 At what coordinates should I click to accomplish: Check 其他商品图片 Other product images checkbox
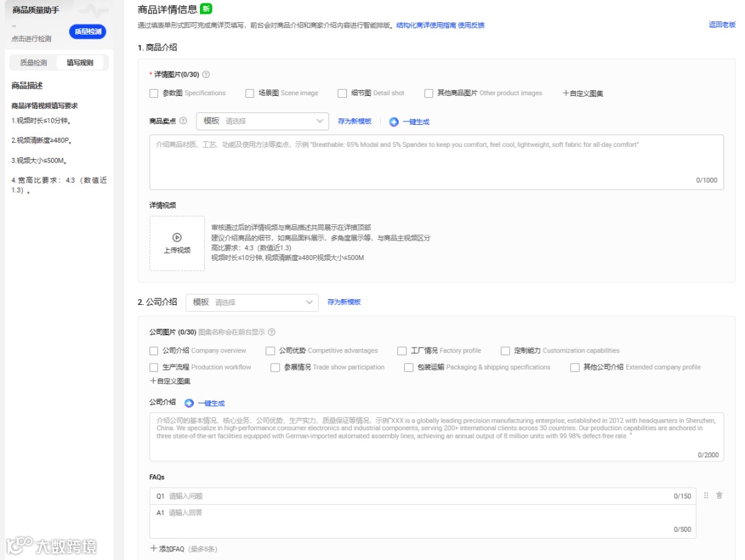pos(428,94)
